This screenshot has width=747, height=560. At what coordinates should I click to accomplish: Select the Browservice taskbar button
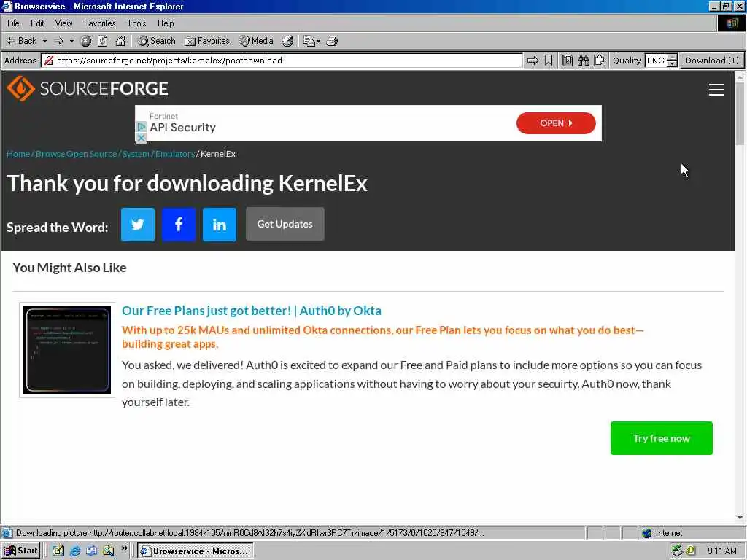(196, 551)
